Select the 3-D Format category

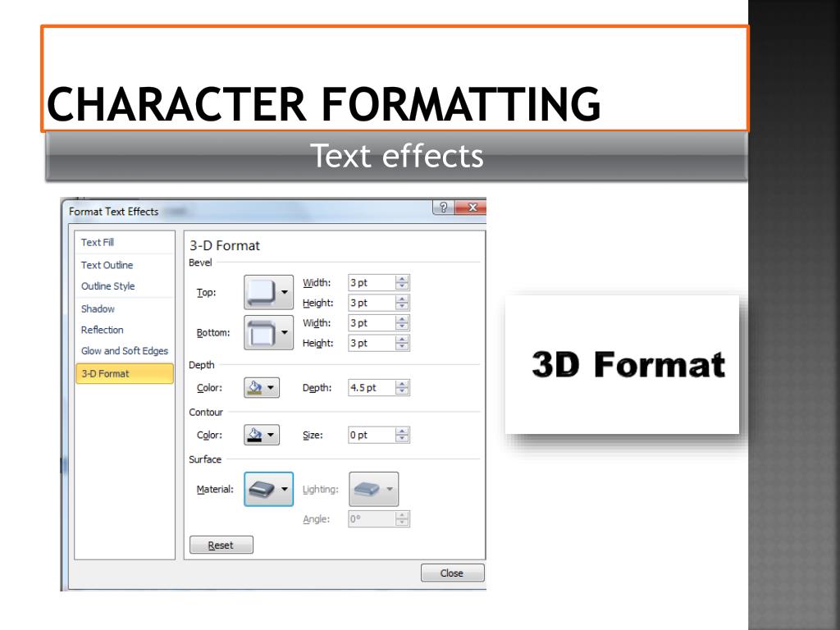125,373
